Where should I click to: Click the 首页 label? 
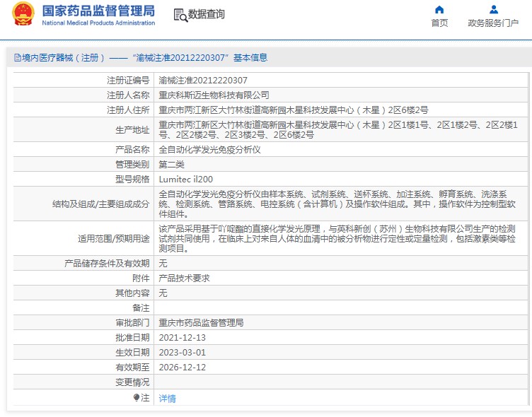pos(439,23)
